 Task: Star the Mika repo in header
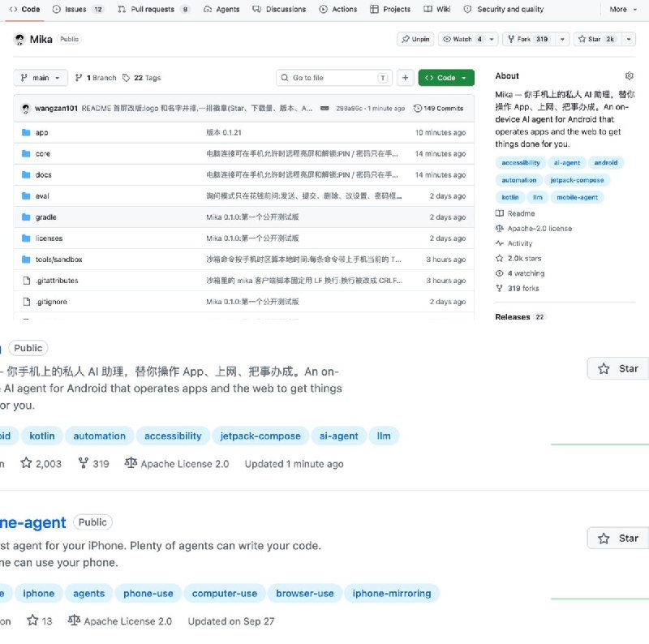[597, 39]
